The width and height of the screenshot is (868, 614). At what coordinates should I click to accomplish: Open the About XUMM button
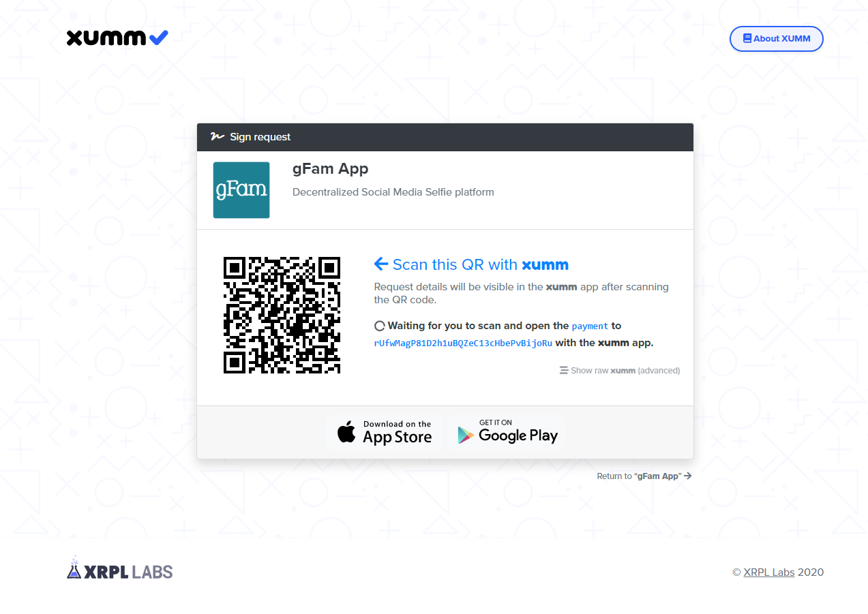[776, 39]
